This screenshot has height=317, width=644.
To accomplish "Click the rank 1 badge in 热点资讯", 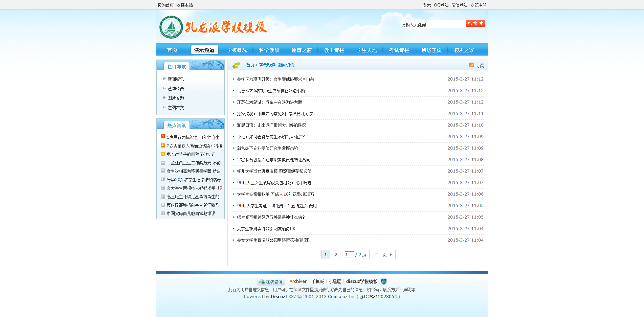I will tap(163, 137).
